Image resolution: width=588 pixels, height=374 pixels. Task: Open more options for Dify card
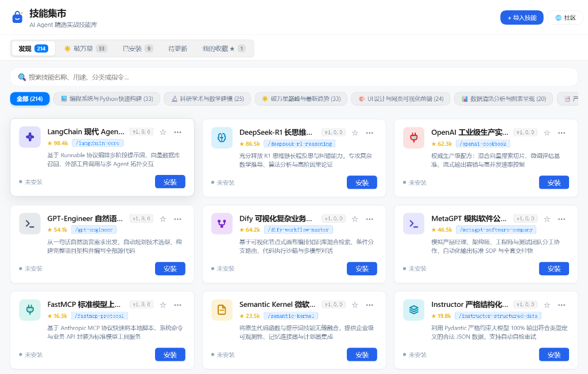tap(370, 219)
